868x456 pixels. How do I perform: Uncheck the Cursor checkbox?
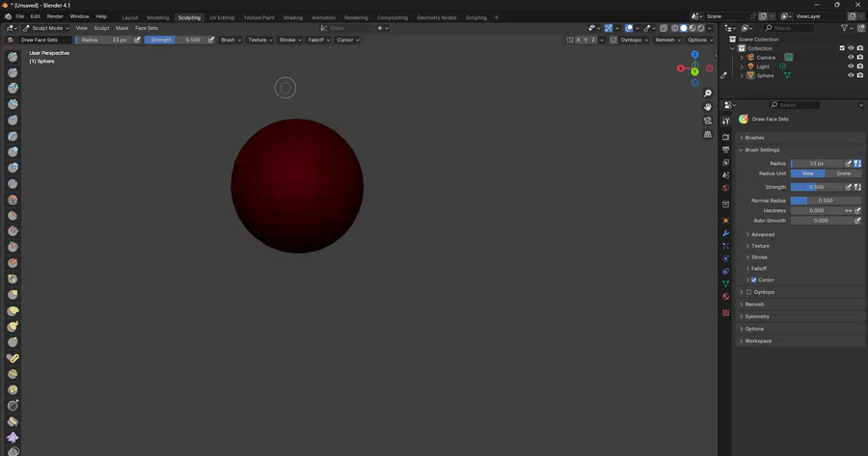(754, 280)
